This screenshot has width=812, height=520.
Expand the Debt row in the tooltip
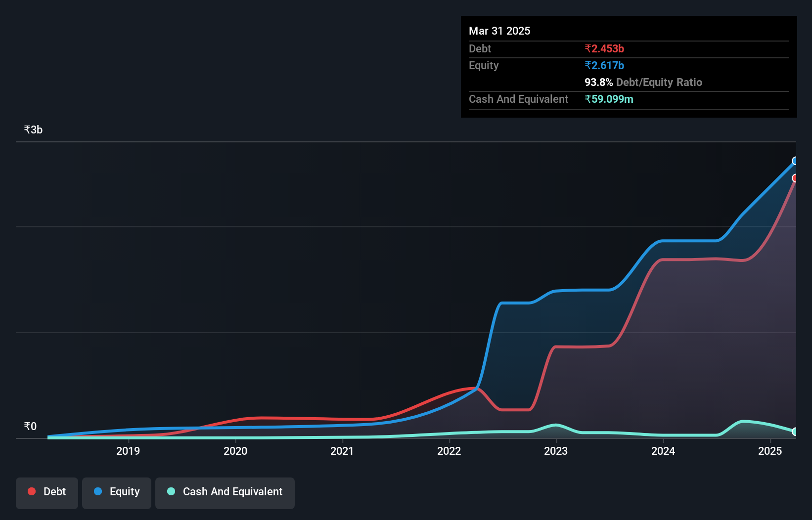click(x=480, y=48)
